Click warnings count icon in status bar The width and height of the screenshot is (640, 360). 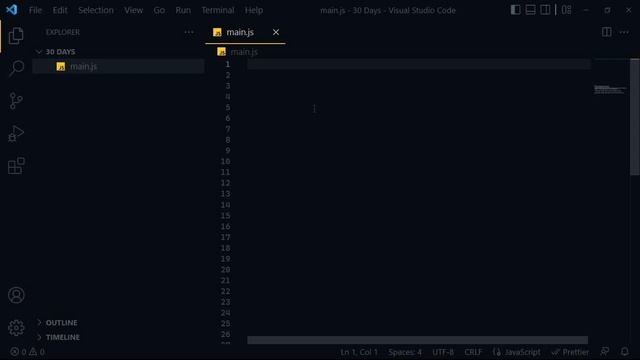point(33,352)
